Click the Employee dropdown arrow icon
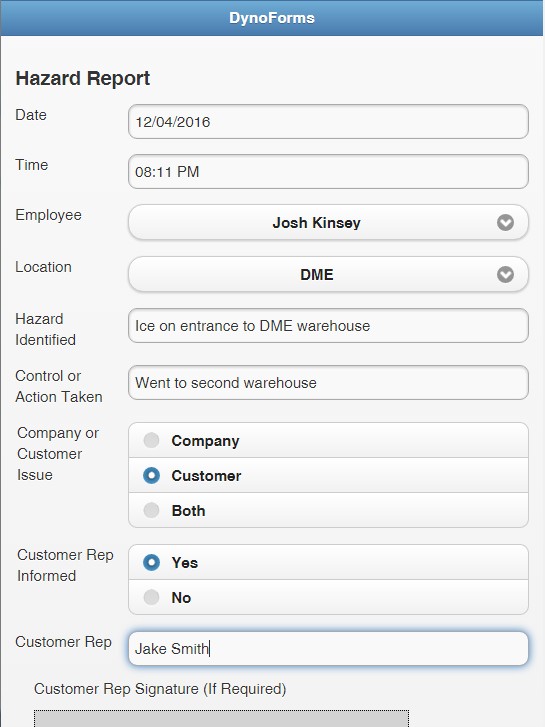Viewport: 545px width, 727px height. click(505, 223)
